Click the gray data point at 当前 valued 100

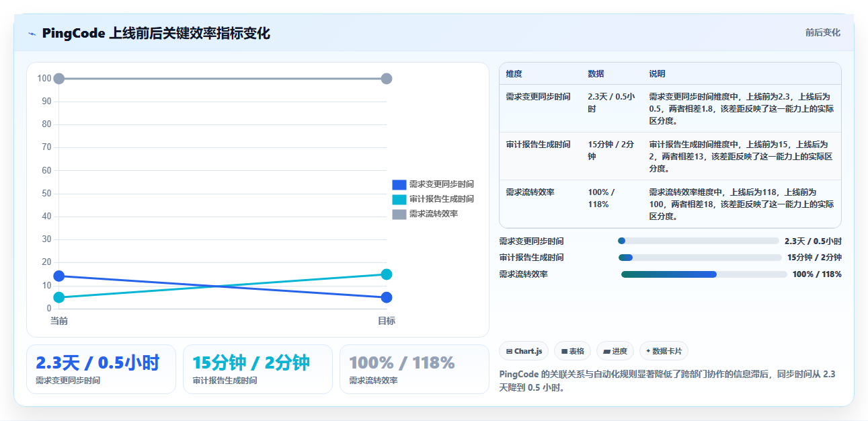[x=59, y=79]
